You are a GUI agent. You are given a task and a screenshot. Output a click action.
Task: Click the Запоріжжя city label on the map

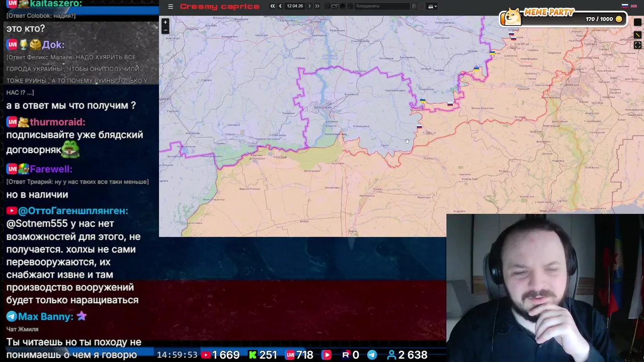[x=323, y=107]
